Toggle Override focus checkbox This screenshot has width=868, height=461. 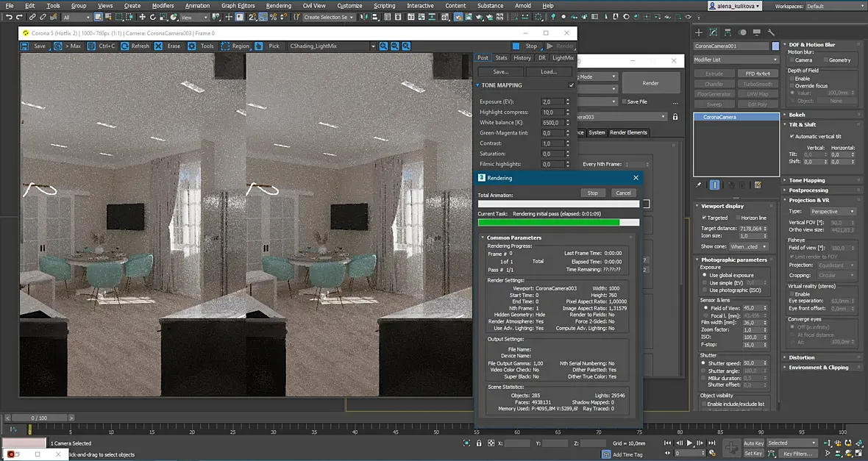[x=791, y=86]
